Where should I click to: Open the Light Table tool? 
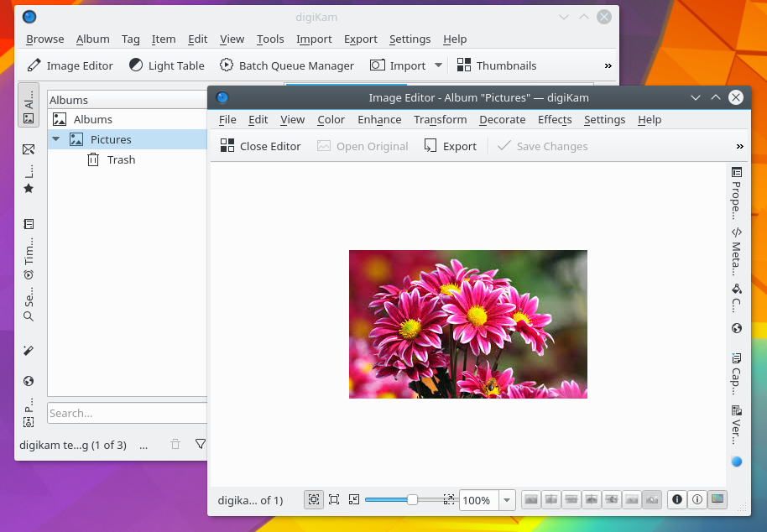[166, 65]
